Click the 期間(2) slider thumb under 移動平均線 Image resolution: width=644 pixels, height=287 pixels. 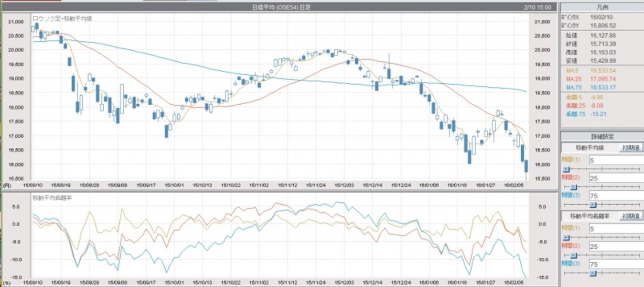pos(573,187)
